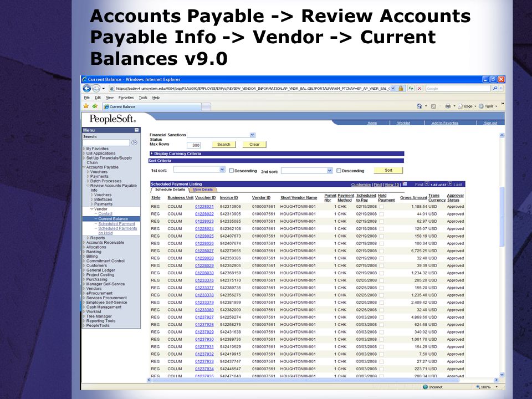
Task: Expand the Batch Processes menu folder
Action: (88, 181)
